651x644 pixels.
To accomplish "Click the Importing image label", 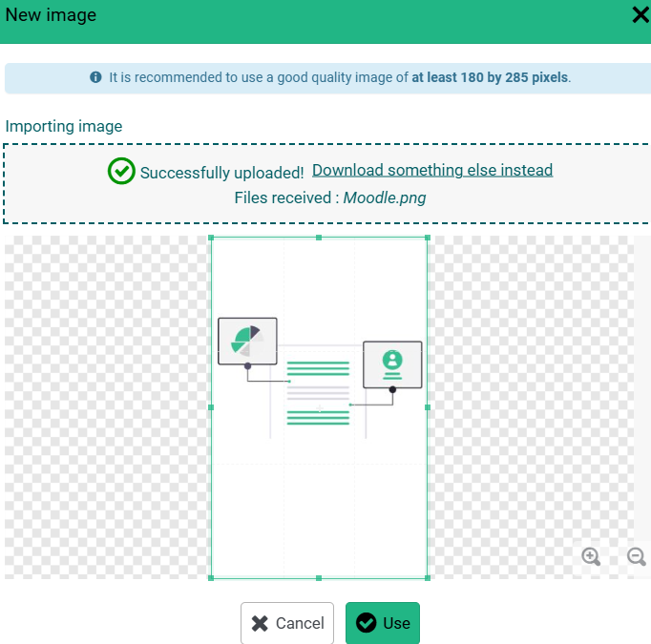I will tap(64, 126).
